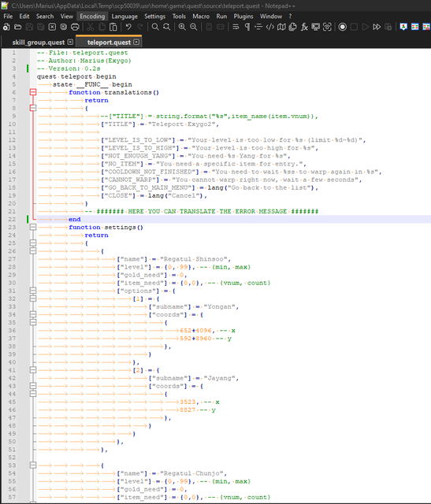Create a new file with the New icon
431x504 pixels.
[6, 27]
